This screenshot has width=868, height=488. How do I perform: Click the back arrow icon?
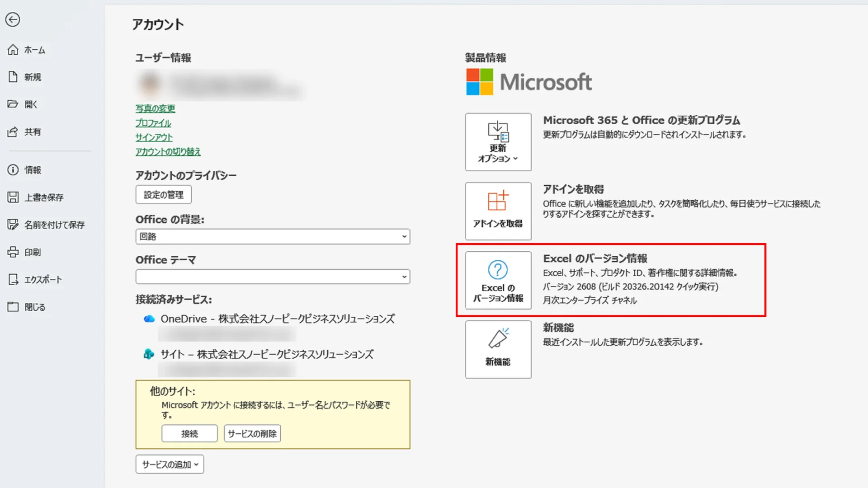(x=13, y=19)
